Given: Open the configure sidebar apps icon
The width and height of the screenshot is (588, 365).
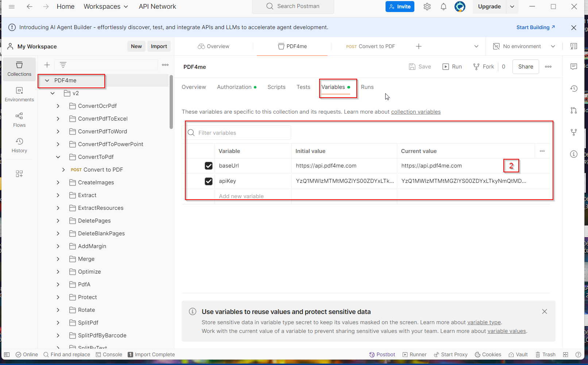Looking at the screenshot, I should tap(19, 174).
